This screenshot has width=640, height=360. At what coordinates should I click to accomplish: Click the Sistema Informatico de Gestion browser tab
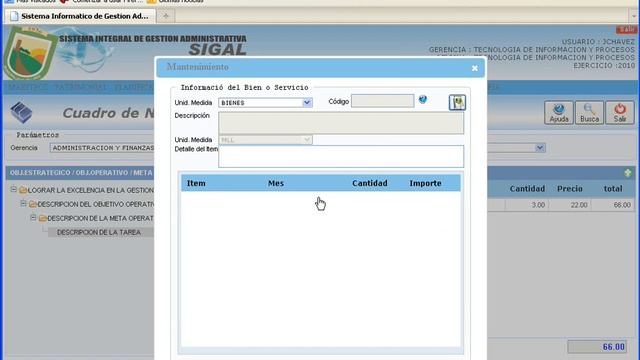[80, 16]
